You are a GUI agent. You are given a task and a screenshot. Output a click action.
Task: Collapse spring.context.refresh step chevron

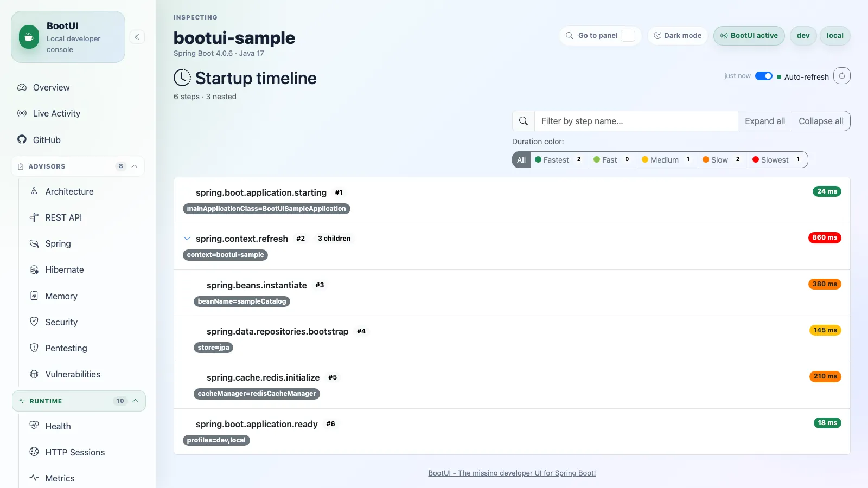[187, 239]
